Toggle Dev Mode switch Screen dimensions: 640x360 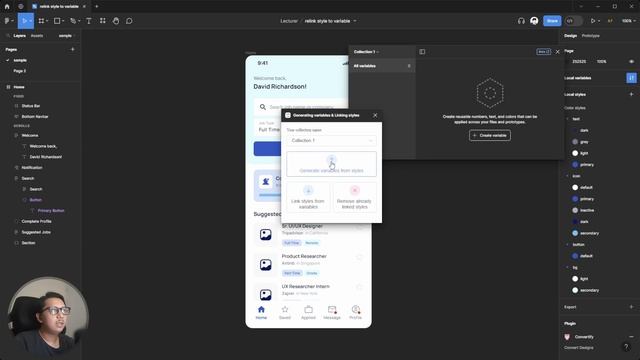pos(573,21)
